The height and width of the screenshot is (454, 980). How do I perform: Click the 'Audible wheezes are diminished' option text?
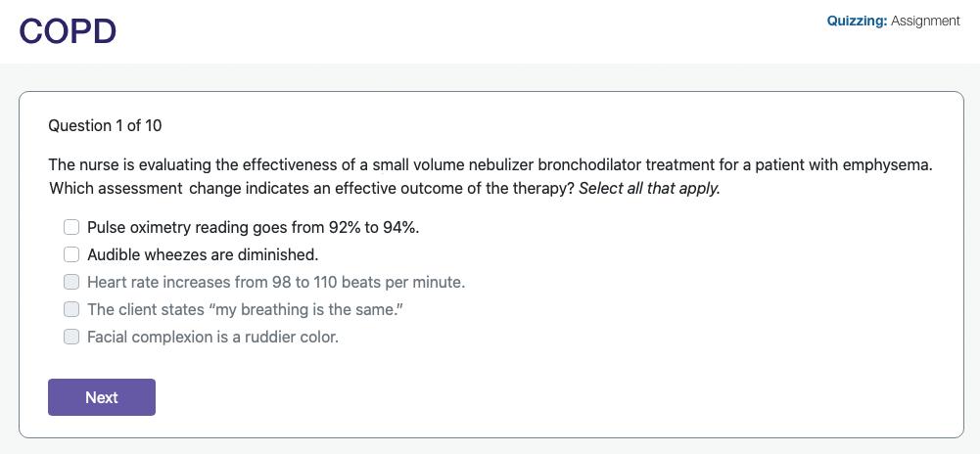click(203, 254)
